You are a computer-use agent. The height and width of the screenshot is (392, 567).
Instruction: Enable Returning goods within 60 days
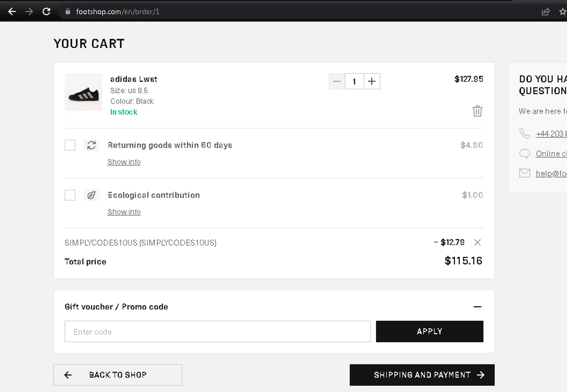(70, 145)
